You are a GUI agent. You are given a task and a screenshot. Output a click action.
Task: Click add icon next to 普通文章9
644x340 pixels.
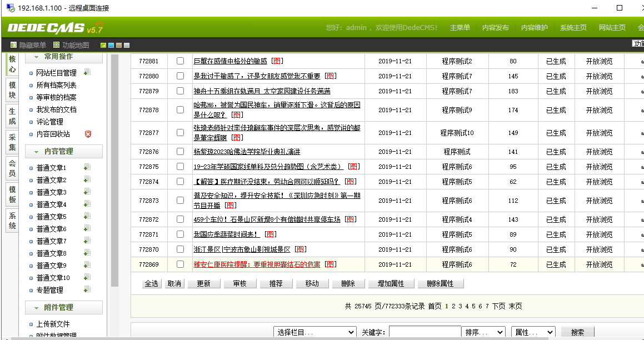pyautogui.click(x=87, y=265)
